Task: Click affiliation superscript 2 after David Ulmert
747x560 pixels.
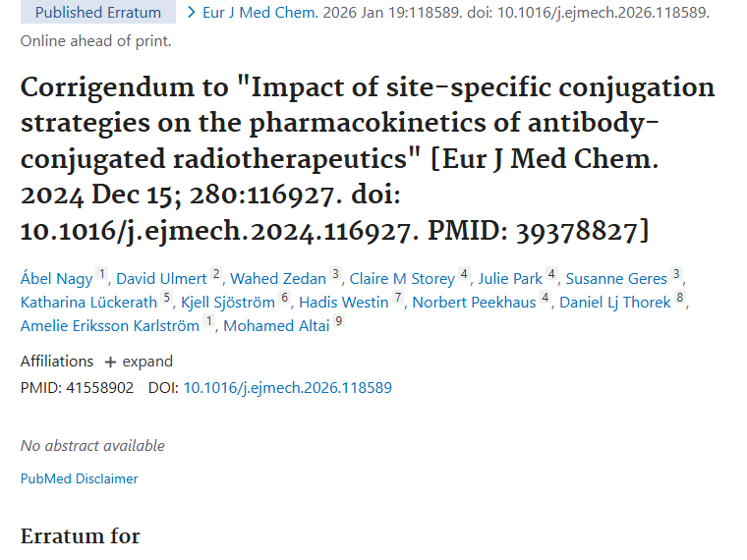Action: pyautogui.click(x=216, y=274)
